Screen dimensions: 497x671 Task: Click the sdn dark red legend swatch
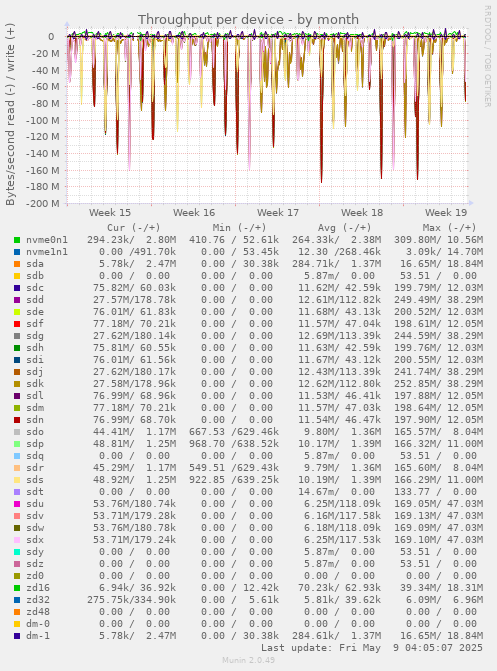17,420
